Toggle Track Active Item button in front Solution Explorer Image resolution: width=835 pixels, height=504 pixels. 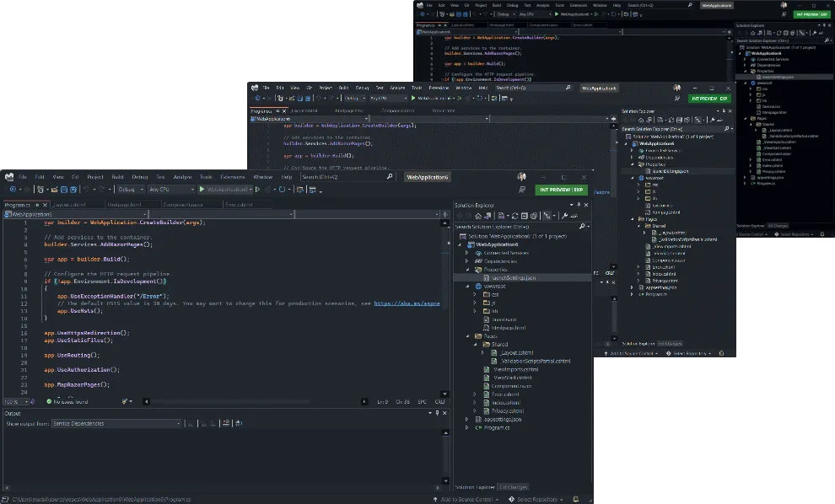pos(547,216)
